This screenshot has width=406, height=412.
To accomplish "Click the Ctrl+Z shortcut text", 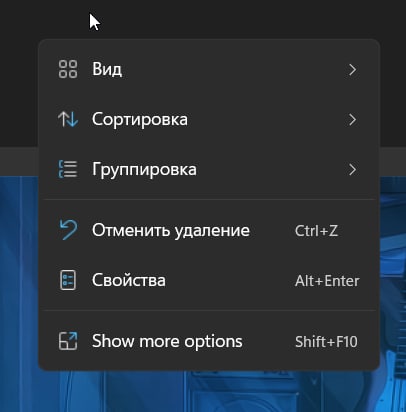I will pyautogui.click(x=316, y=231).
